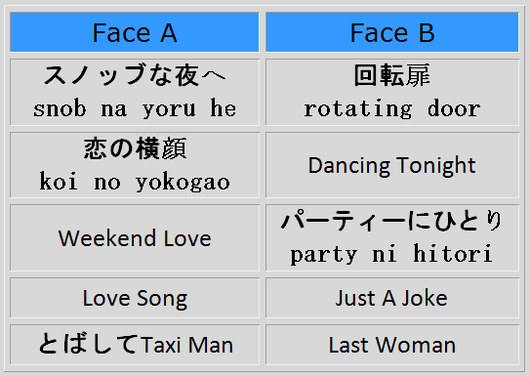Click the Weekend Love cell

[135, 238]
